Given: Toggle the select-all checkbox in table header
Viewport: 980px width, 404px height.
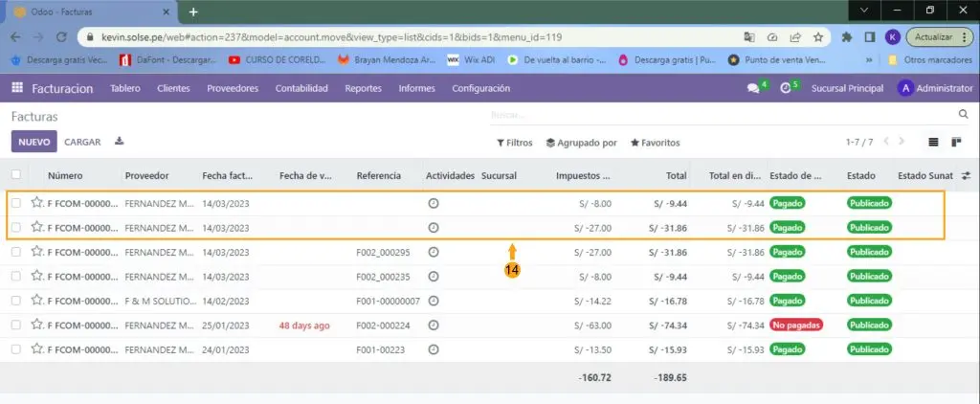Looking at the screenshot, I should coord(16,175).
